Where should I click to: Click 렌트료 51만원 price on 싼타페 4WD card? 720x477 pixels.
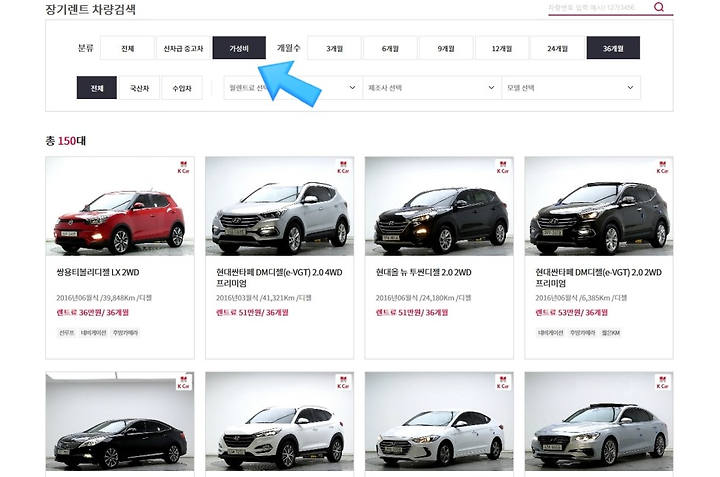[252, 313]
